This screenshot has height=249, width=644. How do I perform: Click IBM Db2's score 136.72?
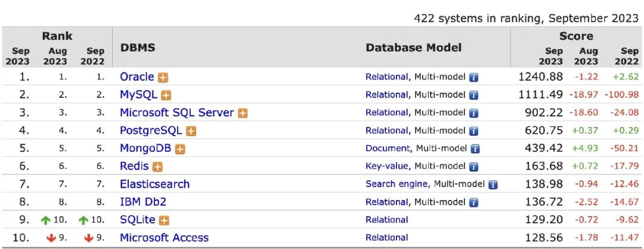pyautogui.click(x=544, y=202)
